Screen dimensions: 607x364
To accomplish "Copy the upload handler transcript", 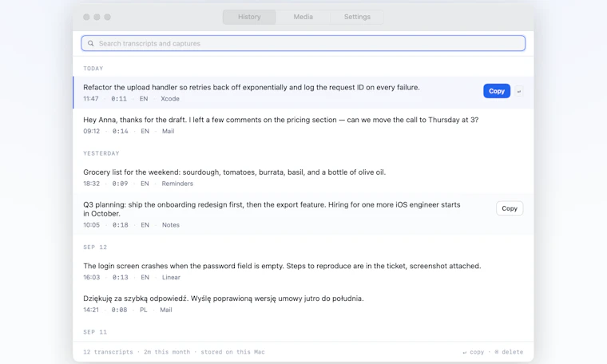I will [497, 91].
